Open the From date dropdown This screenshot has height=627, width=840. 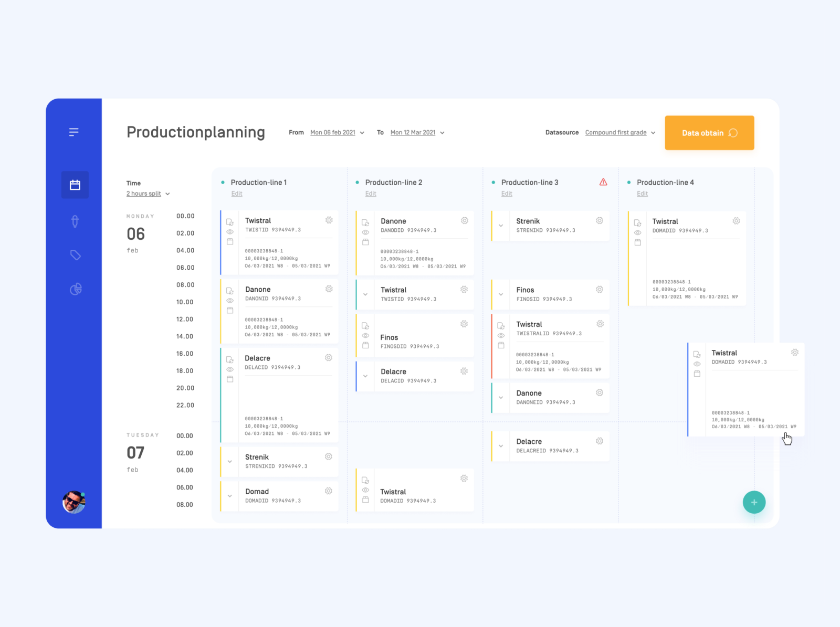pos(338,132)
